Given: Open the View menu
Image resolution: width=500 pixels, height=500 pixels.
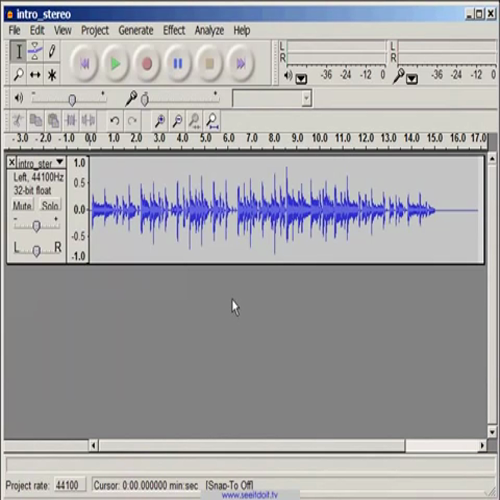Looking at the screenshot, I should [63, 31].
